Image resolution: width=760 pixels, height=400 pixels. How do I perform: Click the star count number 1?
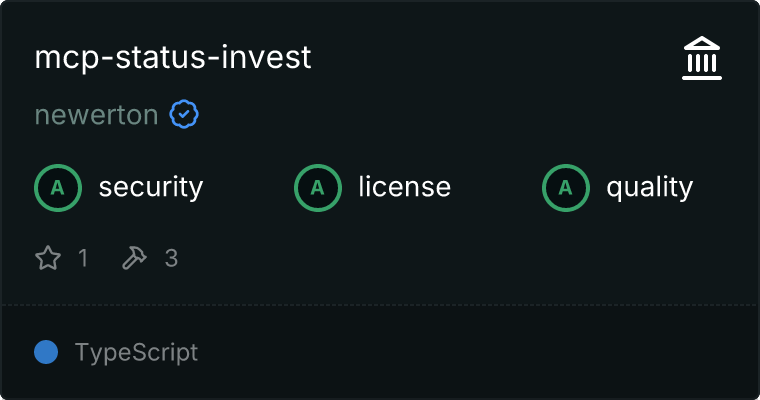[83, 258]
